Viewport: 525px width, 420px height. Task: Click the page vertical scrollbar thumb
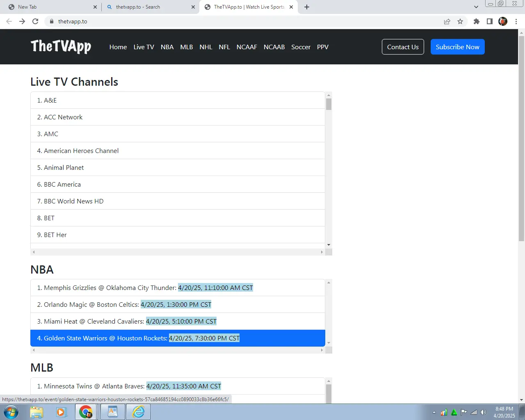click(521, 138)
